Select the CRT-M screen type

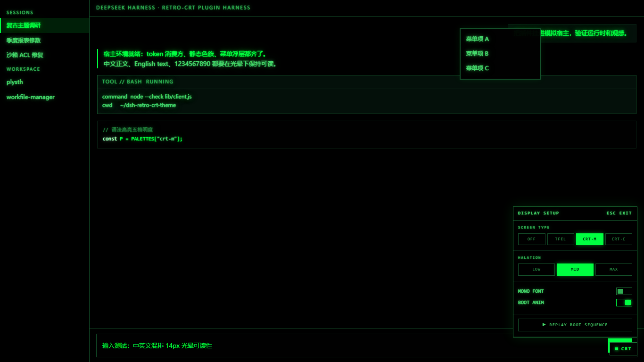click(x=589, y=239)
